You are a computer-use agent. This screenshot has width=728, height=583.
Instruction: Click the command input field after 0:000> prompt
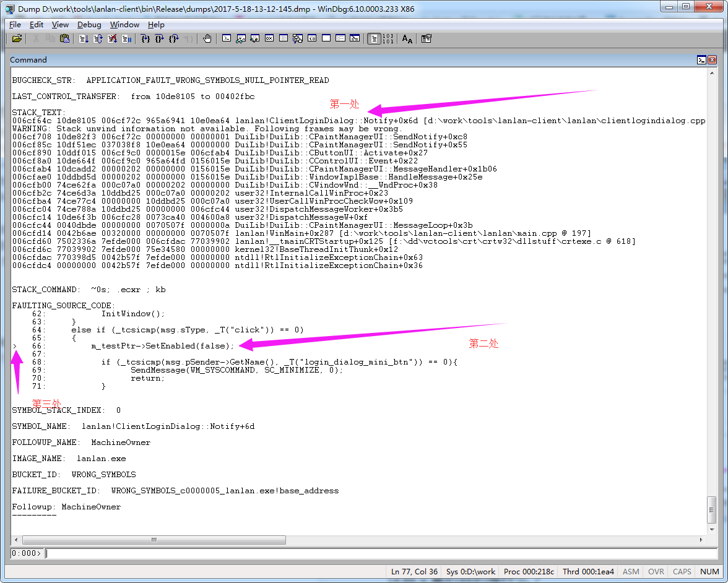371,553
